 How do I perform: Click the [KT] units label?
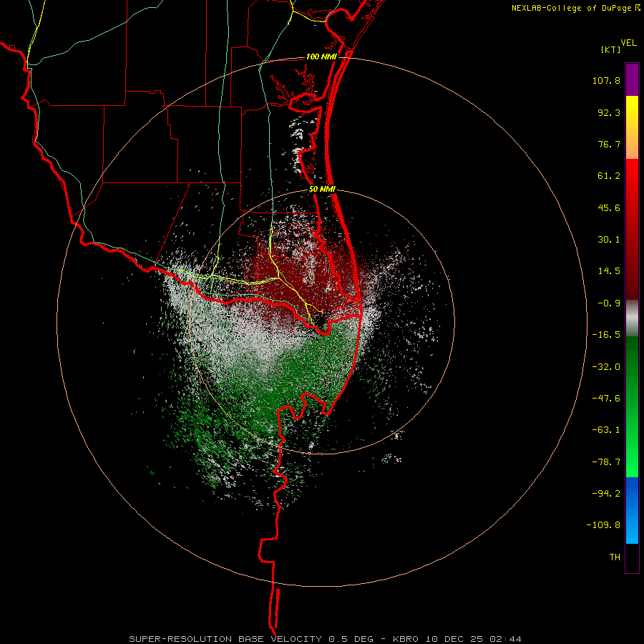coord(611,49)
